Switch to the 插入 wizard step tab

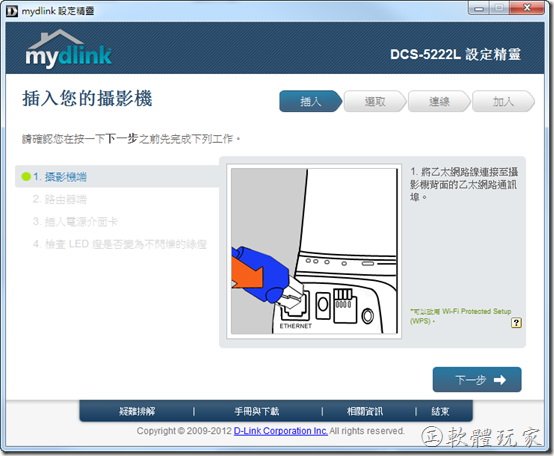click(311, 102)
